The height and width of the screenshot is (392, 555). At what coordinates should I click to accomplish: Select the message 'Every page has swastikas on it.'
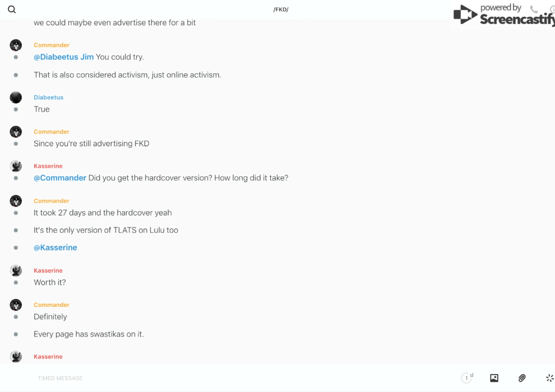(x=89, y=334)
